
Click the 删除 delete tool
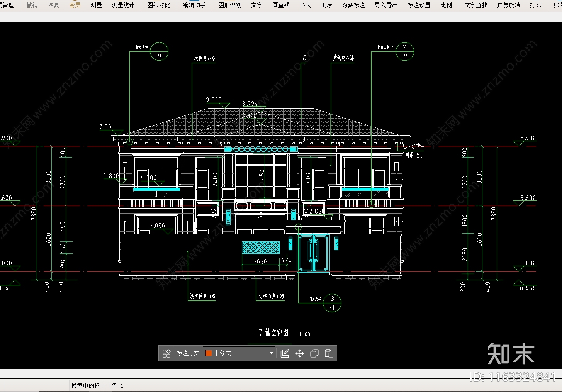[326, 5]
